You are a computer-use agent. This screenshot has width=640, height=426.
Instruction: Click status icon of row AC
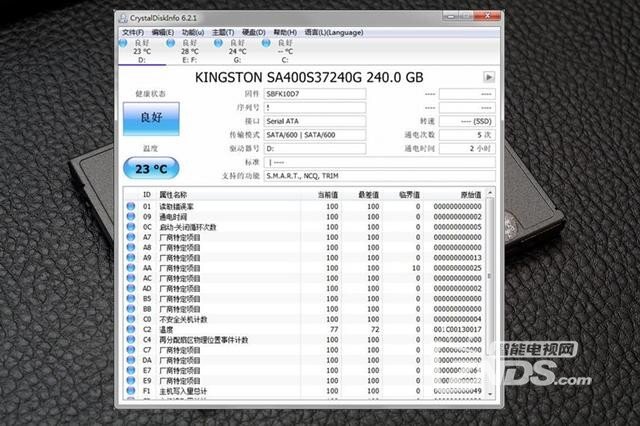[x=131, y=278]
